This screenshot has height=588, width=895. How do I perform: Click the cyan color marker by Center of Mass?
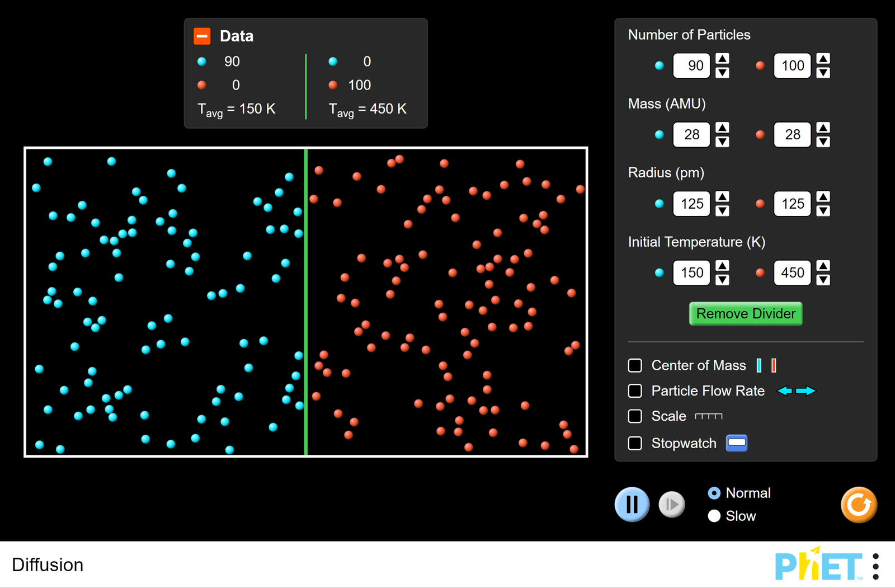click(758, 365)
